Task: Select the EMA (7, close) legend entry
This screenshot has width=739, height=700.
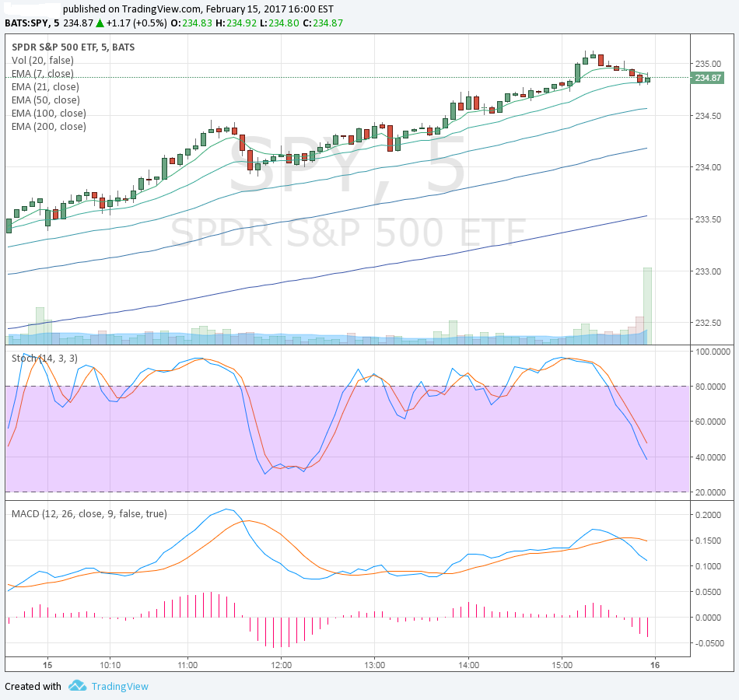Action: 43,73
